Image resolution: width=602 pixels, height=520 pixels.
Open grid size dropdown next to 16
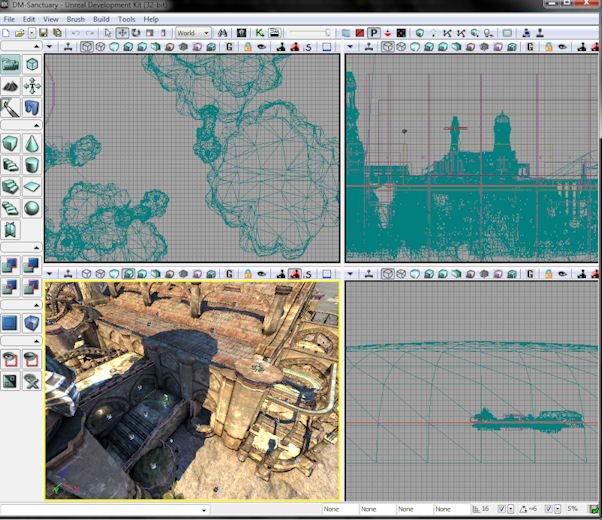(x=511, y=509)
